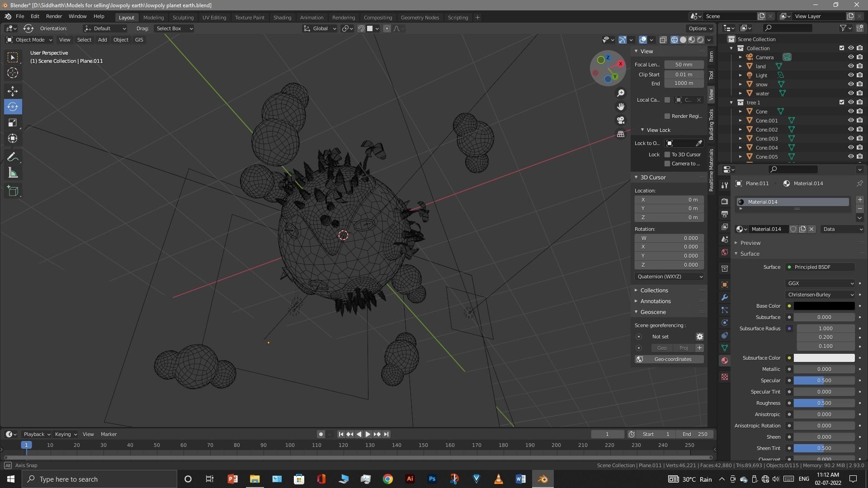Open the Object properties tab icon

[725, 285]
